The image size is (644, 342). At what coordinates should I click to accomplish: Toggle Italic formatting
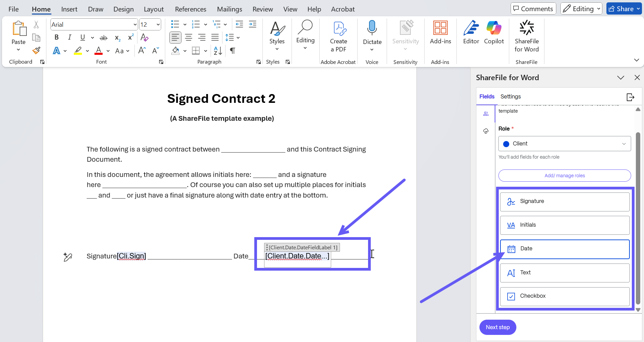click(69, 38)
